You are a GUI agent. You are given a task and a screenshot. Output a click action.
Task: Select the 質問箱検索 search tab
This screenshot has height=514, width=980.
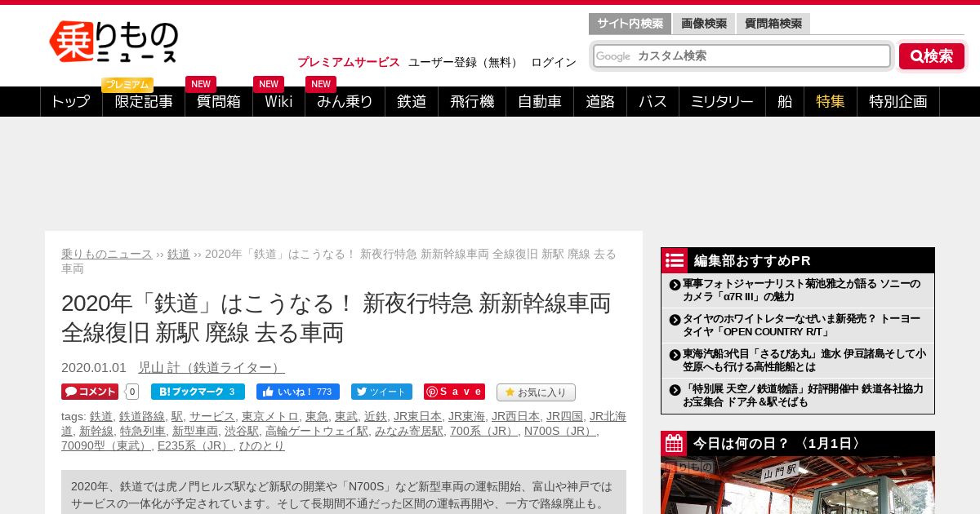773,24
